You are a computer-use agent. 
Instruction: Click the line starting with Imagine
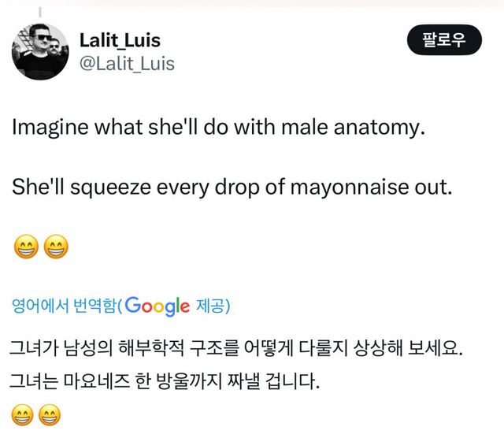pyautogui.click(x=218, y=128)
